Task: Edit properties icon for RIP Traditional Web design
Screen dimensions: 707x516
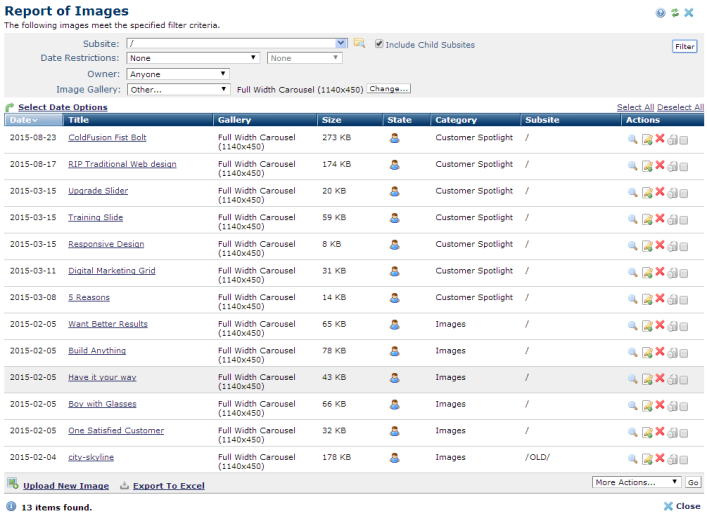Action: pos(646,165)
